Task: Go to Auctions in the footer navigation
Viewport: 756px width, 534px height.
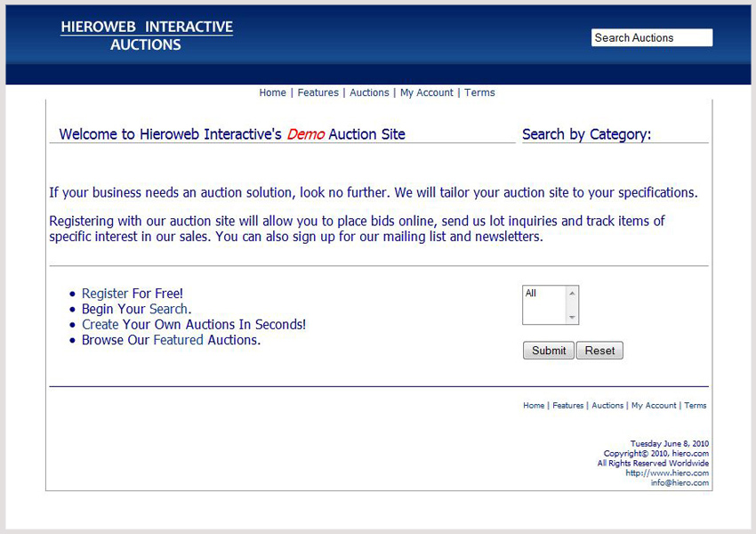Action: tap(607, 406)
